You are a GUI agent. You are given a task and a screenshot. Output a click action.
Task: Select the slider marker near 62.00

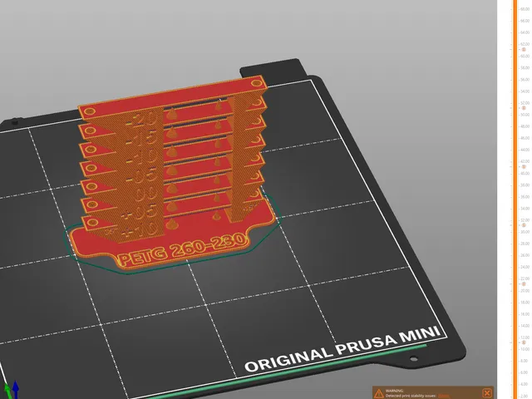[524, 50]
